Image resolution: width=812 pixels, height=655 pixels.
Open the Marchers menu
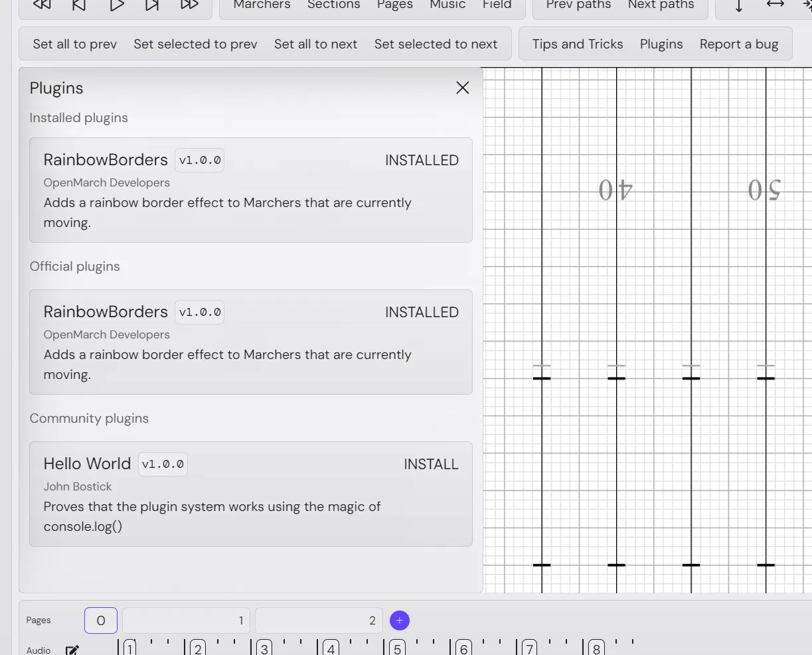262,5
